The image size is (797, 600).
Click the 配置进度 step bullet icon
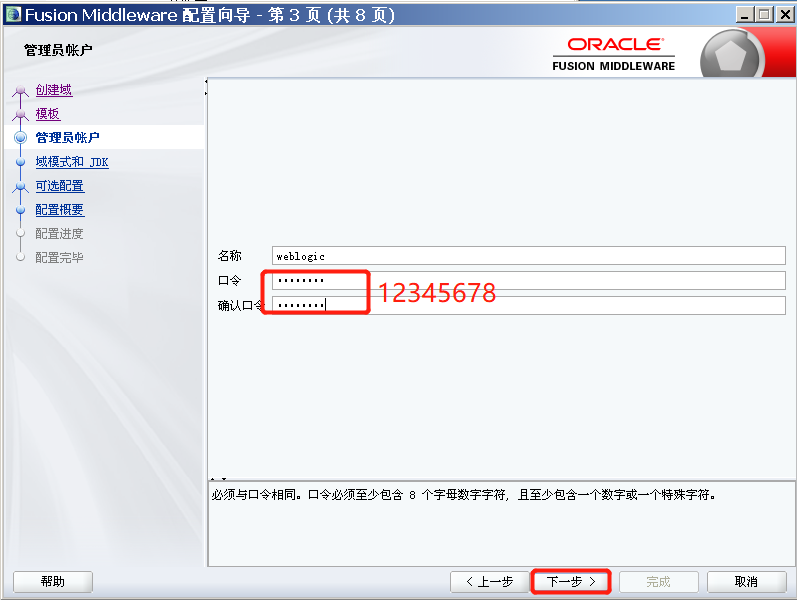point(20,233)
